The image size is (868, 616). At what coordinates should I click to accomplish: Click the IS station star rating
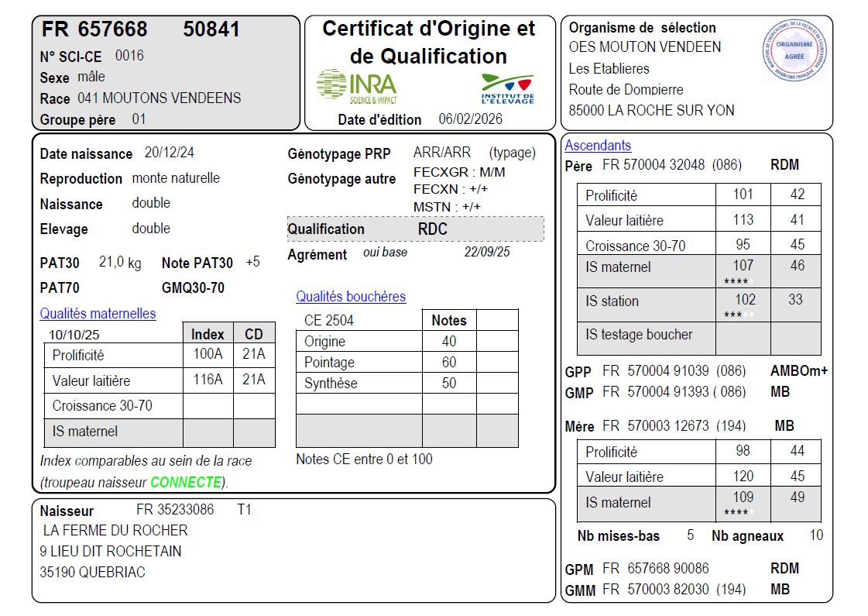click(x=737, y=315)
